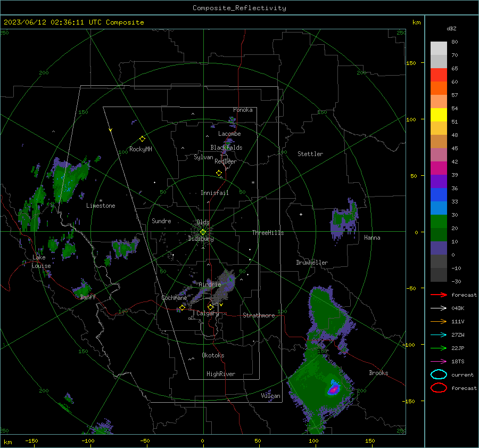
Task: Click the Lacombe city label
Action: tap(229, 134)
